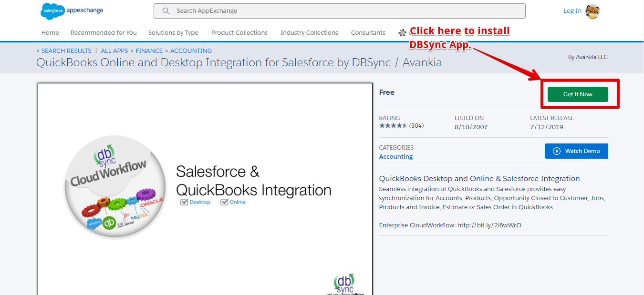
Task: Click the Watch Demo button
Action: pyautogui.click(x=576, y=151)
